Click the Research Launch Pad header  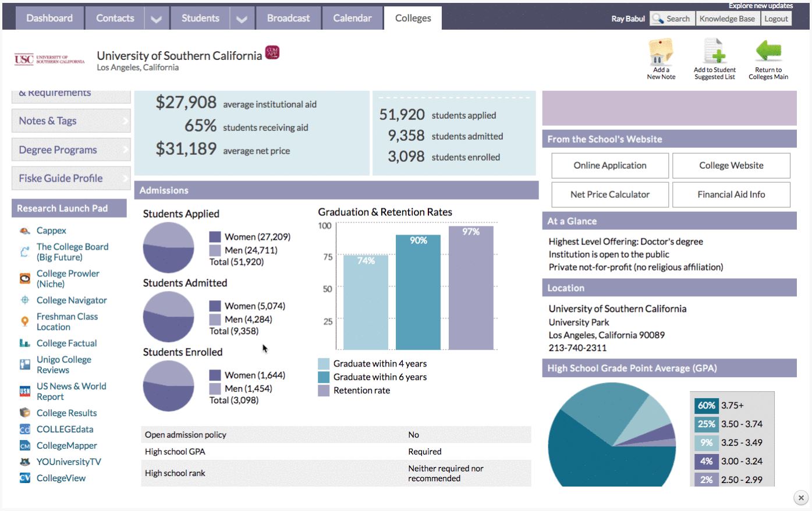69,208
